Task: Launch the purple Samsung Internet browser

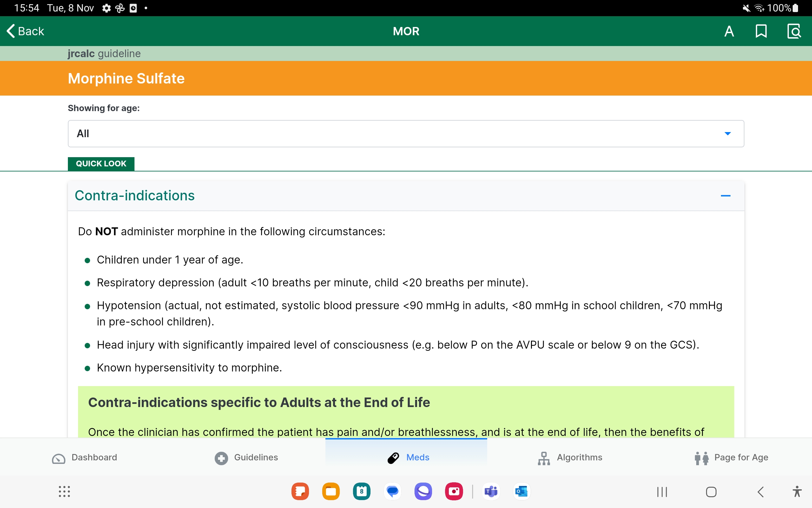Action: point(423,491)
